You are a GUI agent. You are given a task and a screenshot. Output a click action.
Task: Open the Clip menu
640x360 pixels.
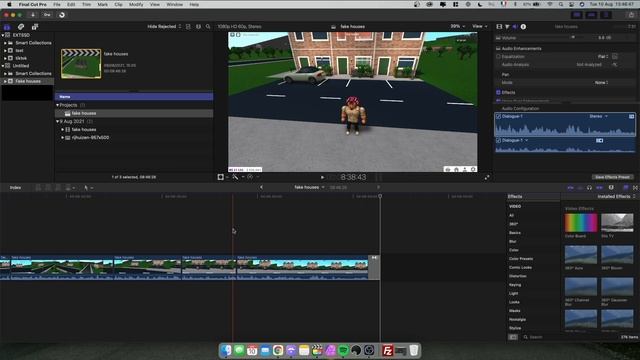coord(118,4)
